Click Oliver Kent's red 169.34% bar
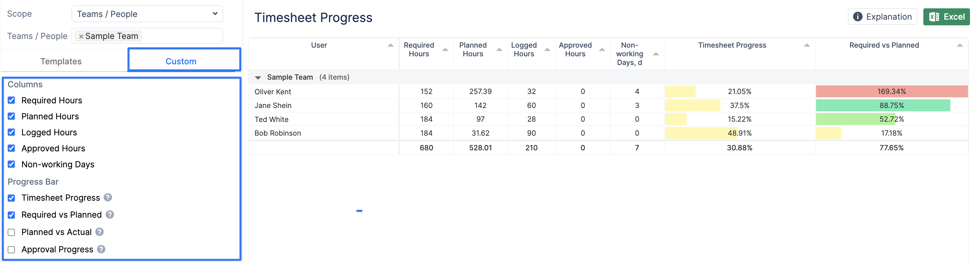980x266 pixels. pos(891,91)
